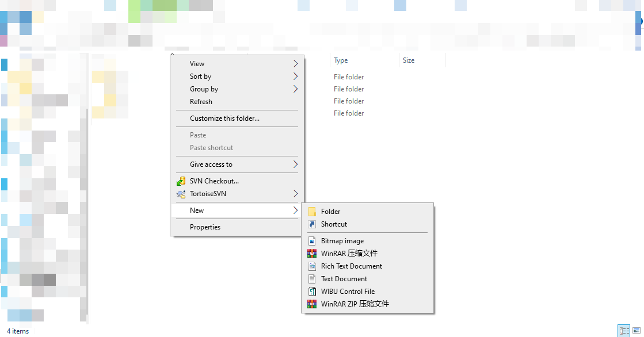The image size is (644, 337).
Task: Click the Shortcut icon in New submenu
Action: tap(312, 224)
